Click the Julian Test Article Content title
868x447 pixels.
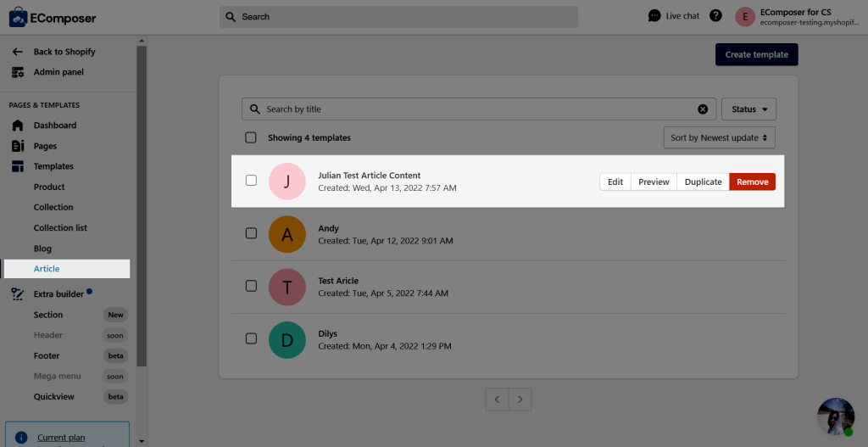coord(370,175)
